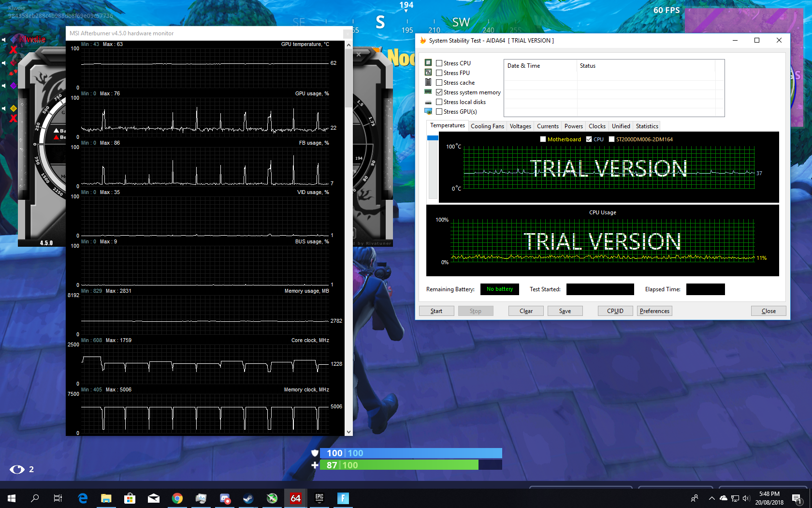Screen dimensions: 812x508
Task: Click the AIDA64 flame icon in the title bar
Action: pos(423,40)
